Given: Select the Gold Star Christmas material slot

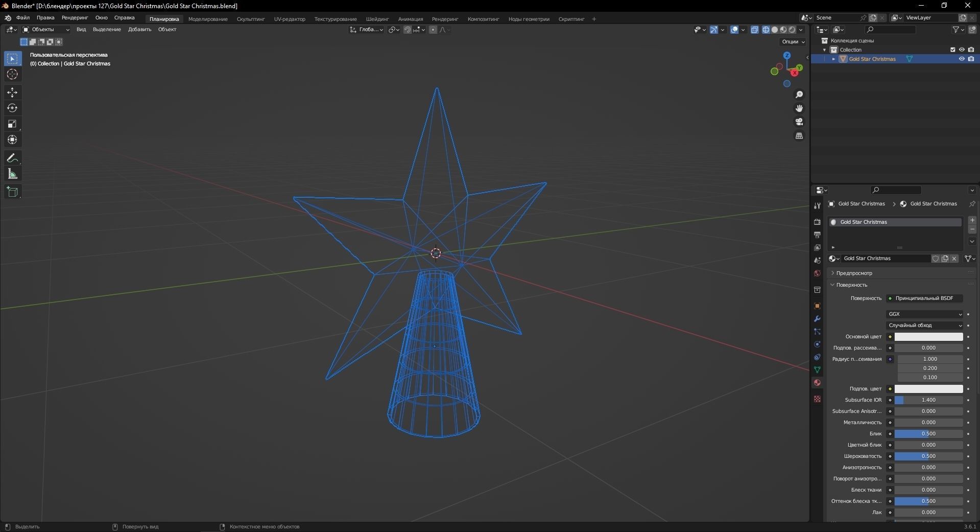Looking at the screenshot, I should [x=895, y=222].
